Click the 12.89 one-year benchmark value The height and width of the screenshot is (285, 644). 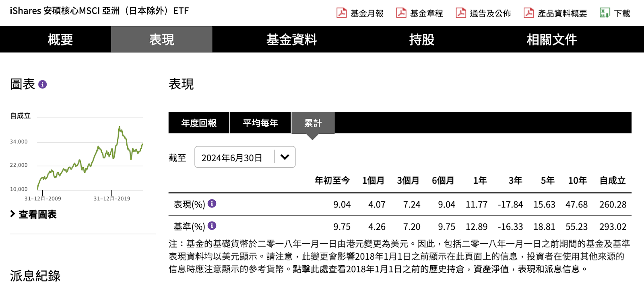(x=477, y=227)
